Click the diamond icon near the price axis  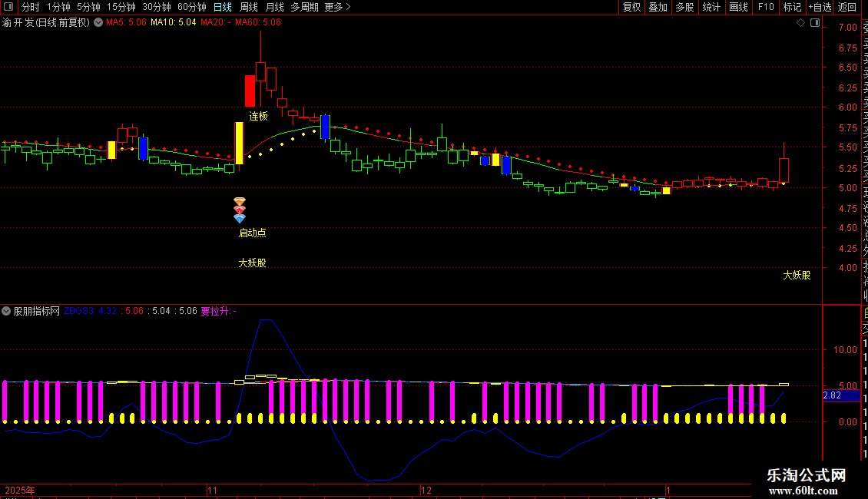pos(800,23)
